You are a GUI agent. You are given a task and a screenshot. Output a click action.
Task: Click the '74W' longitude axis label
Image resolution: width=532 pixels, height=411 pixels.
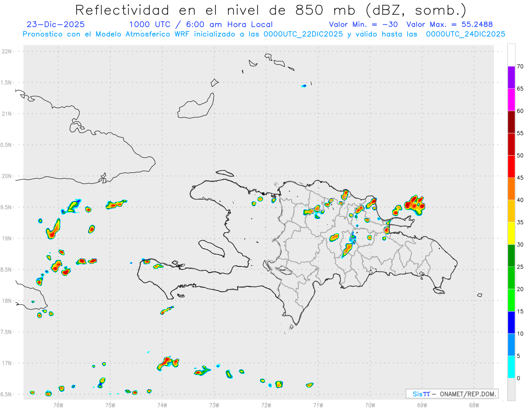point(162,404)
